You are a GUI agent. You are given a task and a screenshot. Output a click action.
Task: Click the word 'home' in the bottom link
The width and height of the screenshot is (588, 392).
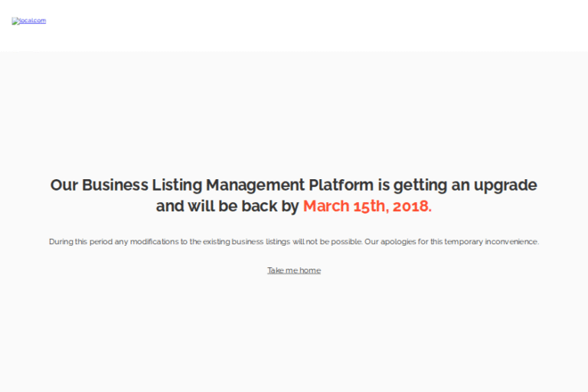coord(310,270)
